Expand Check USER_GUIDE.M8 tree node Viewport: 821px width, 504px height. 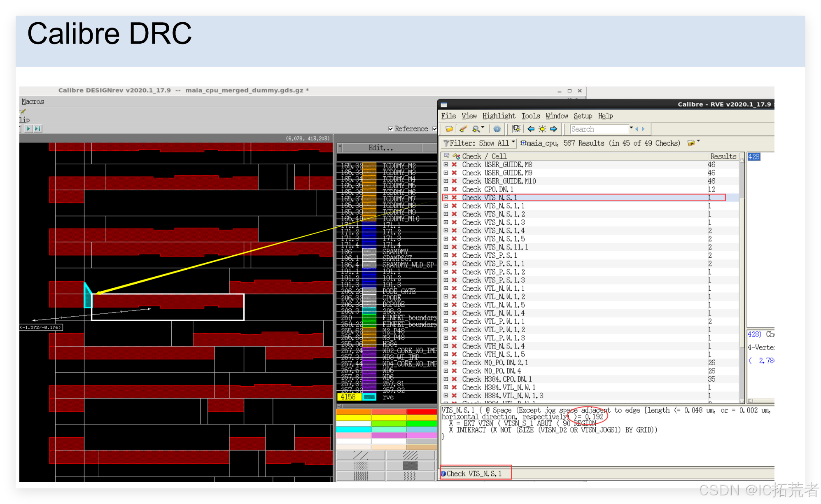point(446,164)
